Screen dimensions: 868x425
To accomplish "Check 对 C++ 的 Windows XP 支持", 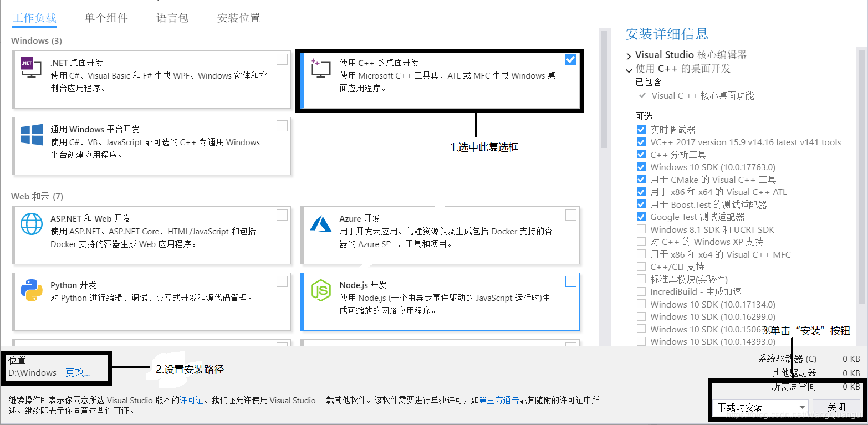I will [x=641, y=242].
